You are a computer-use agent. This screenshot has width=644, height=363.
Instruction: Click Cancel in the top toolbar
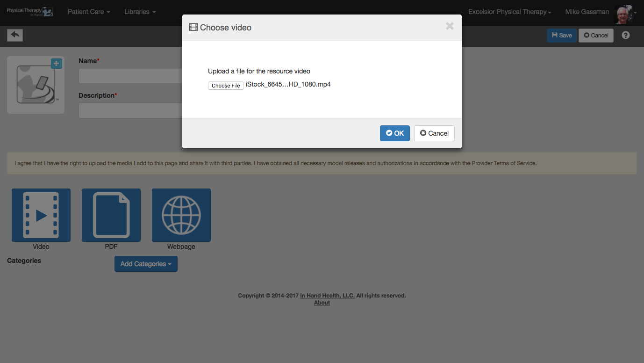[596, 36]
